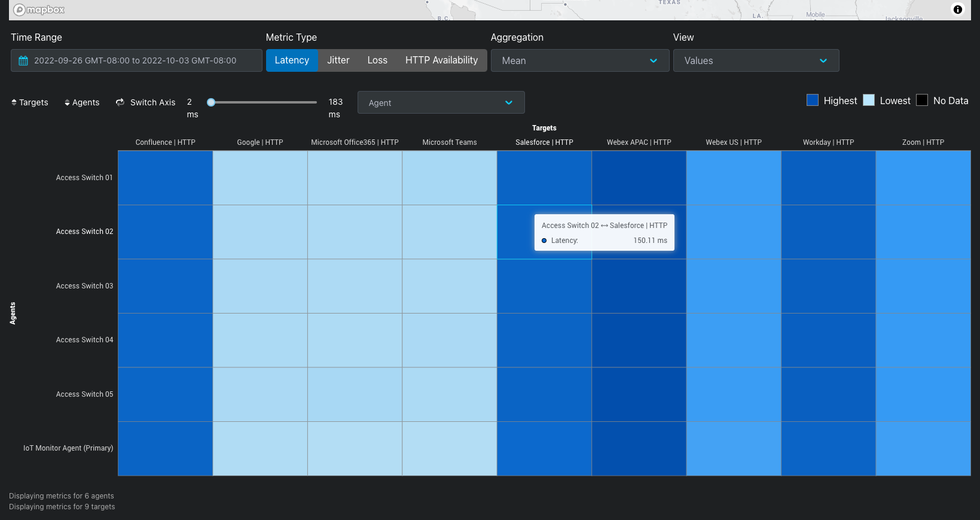Screen dimensions: 980x520
Task: Click the Switch Axis swap icon
Action: (120, 102)
